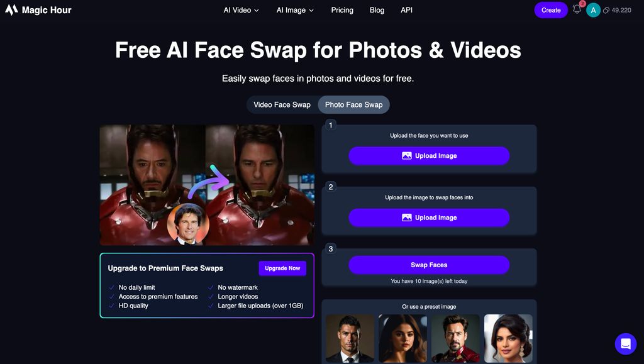Image resolution: width=644 pixels, height=364 pixels.
Task: Select the Photo Face Swap tab
Action: [353, 104]
